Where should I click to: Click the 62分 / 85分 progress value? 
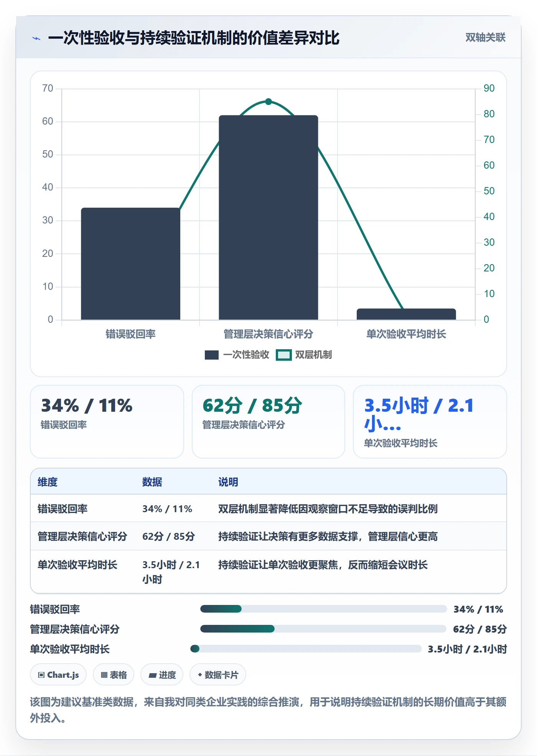pos(480,629)
